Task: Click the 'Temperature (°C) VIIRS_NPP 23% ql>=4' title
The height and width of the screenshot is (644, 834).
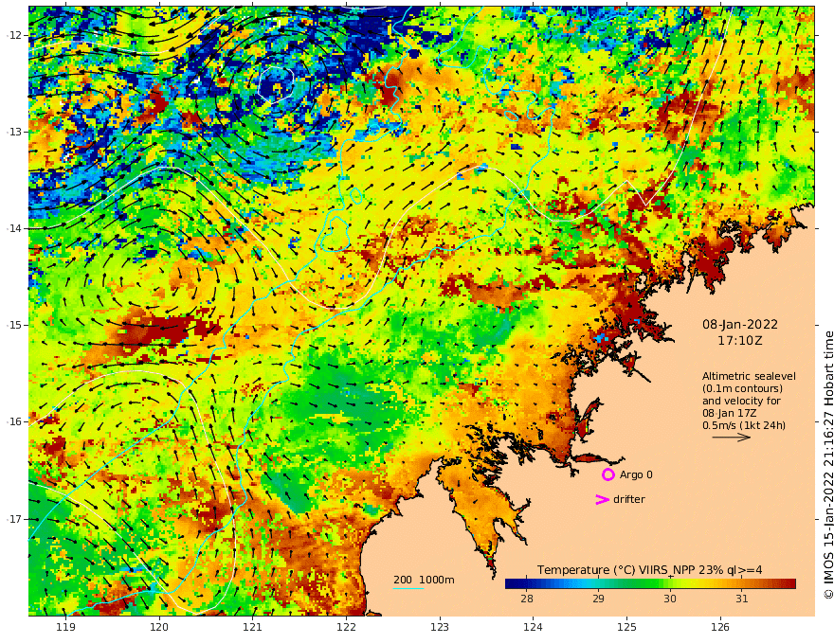Action: coord(649,570)
